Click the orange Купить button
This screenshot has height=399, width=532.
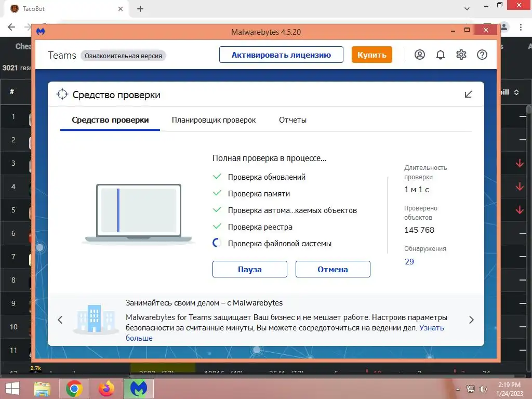click(x=372, y=55)
